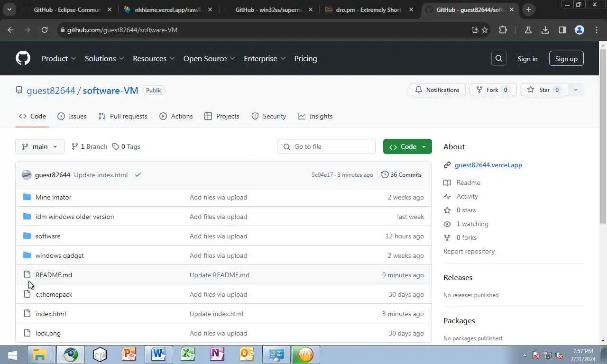Open the Chrome tab search dropdown arrow
The height and width of the screenshot is (364, 607).
click(9, 9)
